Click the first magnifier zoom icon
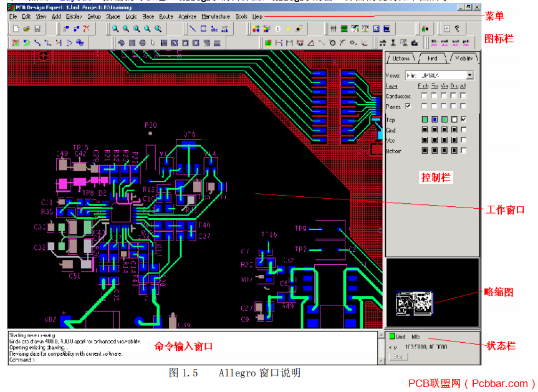 115,29
